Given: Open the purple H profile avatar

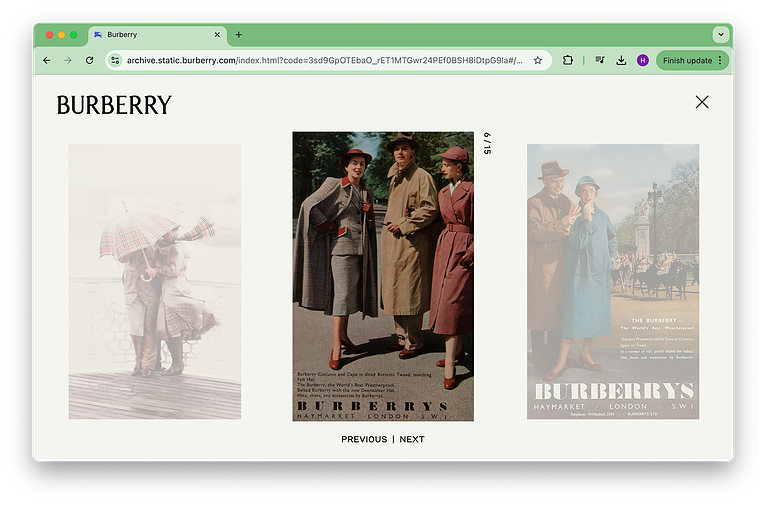Looking at the screenshot, I should 643,61.
